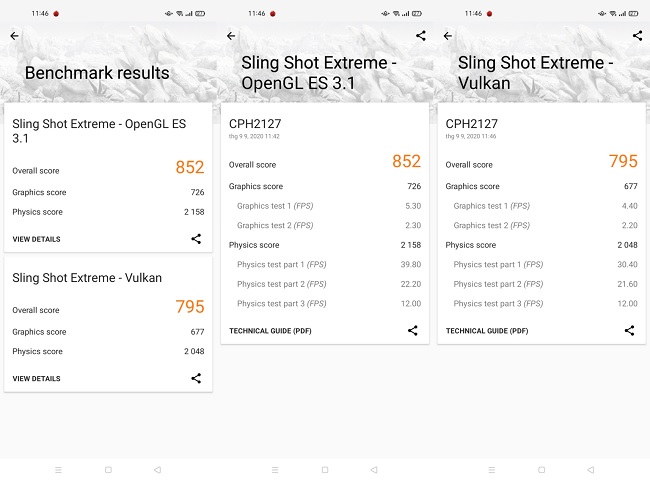The image size is (650, 481).
Task: Share from the OpenGL ES 3.1 details header
Action: [420, 36]
